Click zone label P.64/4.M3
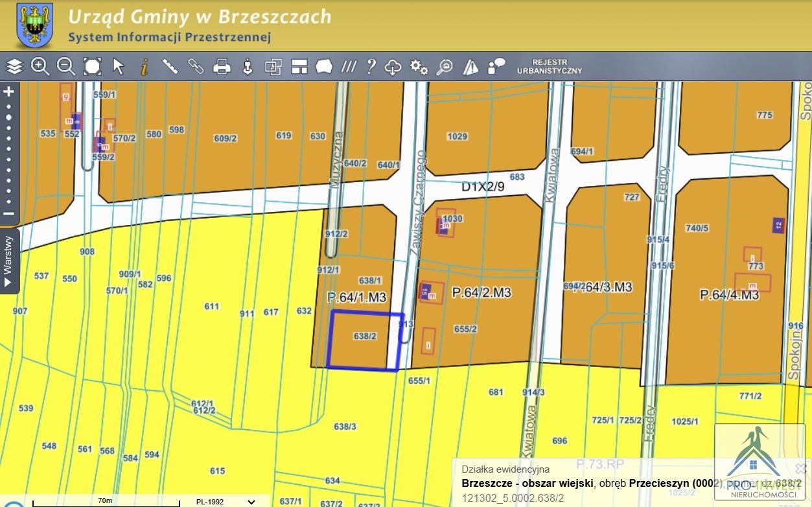 pyautogui.click(x=729, y=295)
